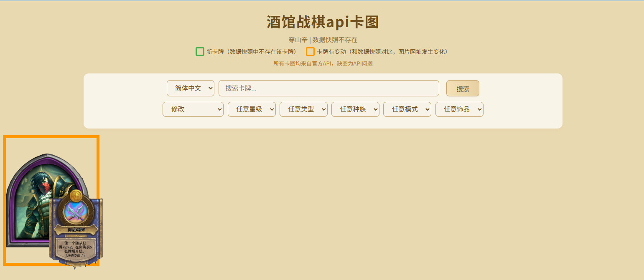The image size is (644, 280).
Task: Select the 任意模式 mode dropdown
Action: [407, 109]
